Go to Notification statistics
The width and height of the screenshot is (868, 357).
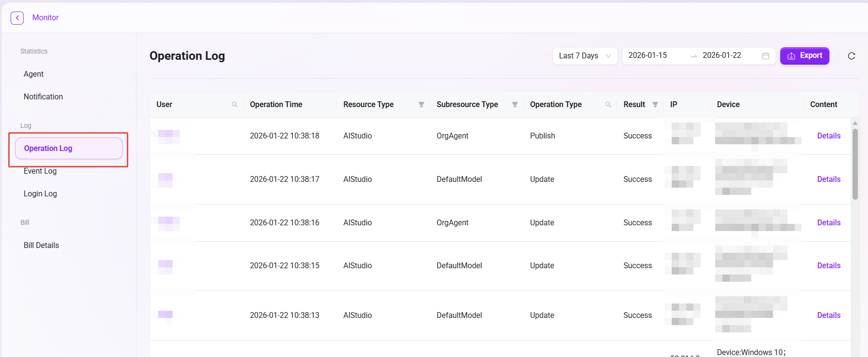tap(43, 96)
